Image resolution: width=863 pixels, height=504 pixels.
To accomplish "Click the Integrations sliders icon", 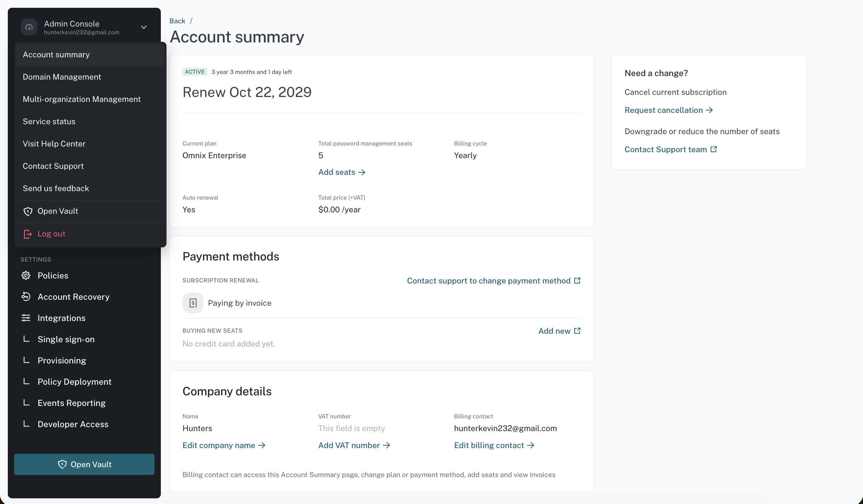I will (x=26, y=318).
